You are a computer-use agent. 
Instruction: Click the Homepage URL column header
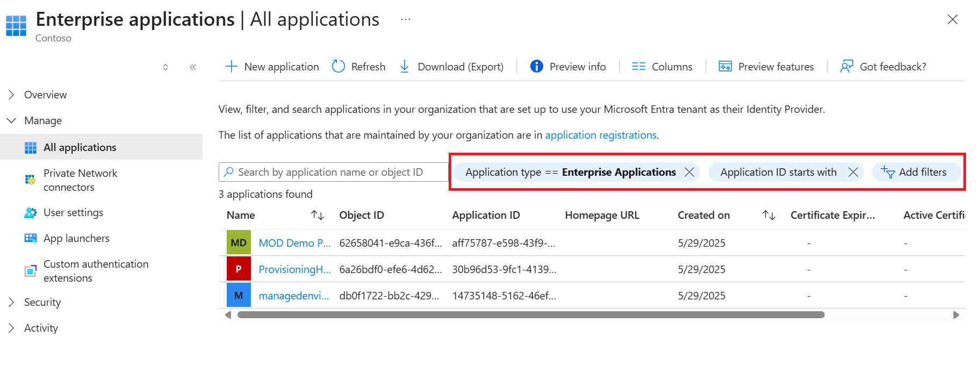tap(602, 215)
